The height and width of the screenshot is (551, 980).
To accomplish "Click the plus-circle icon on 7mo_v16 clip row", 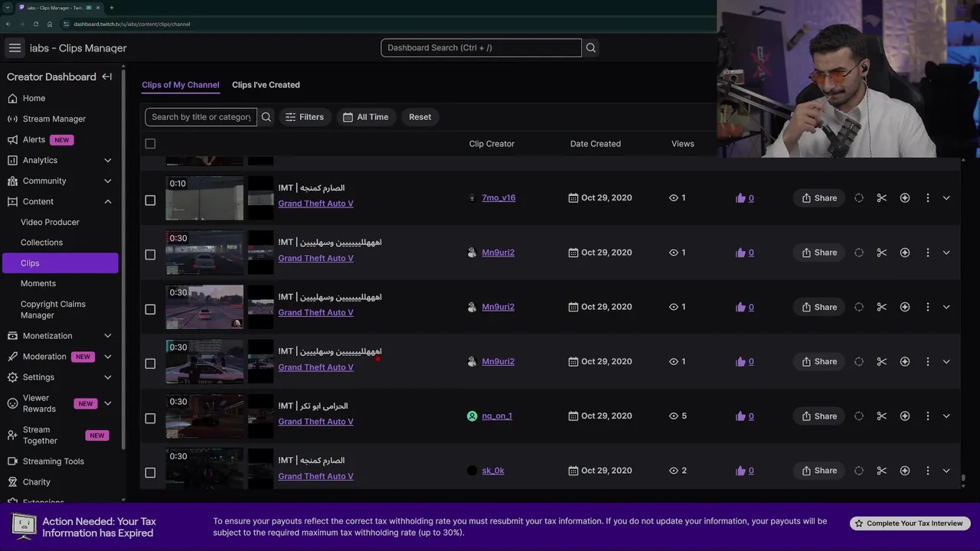I will [905, 198].
